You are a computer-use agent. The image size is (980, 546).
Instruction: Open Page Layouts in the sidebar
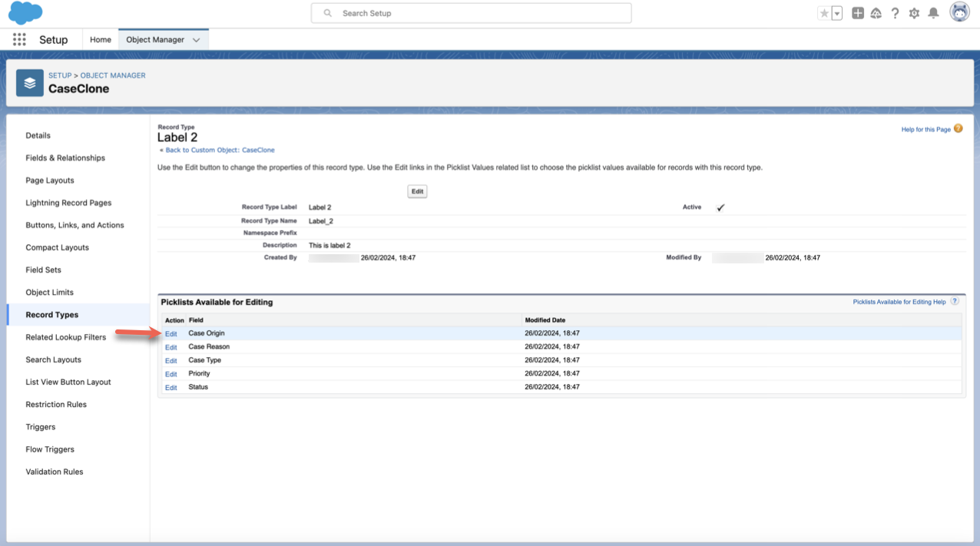50,180
